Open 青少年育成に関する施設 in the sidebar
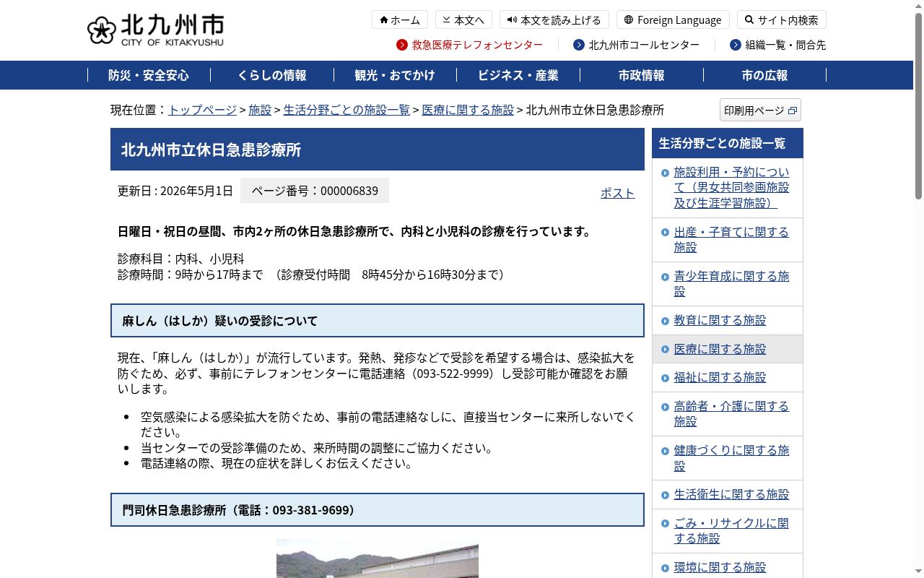The width and height of the screenshot is (924, 578). [x=732, y=284]
